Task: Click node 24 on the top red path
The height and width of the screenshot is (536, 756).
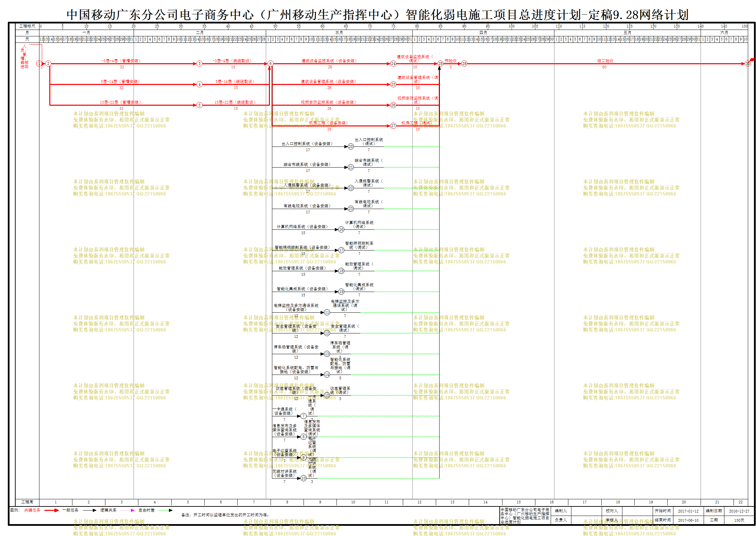Action: (x=393, y=64)
